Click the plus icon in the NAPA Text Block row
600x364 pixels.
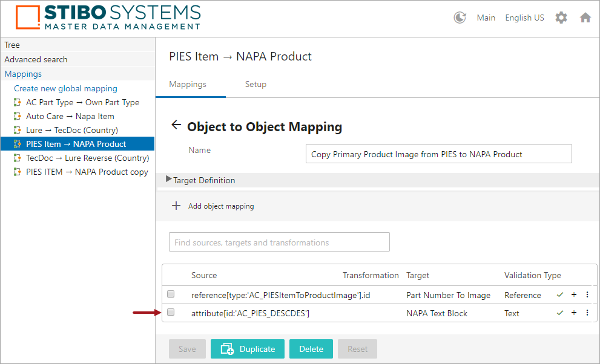pos(574,313)
